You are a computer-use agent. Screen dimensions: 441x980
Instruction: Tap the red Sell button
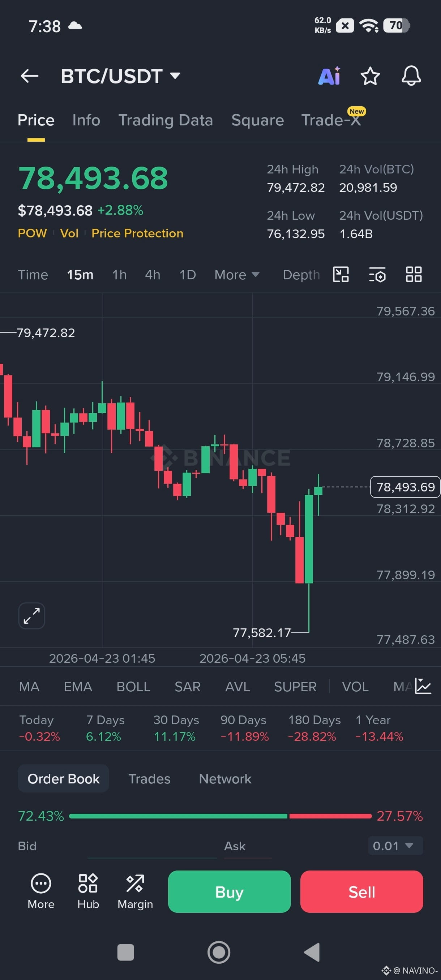tap(361, 891)
